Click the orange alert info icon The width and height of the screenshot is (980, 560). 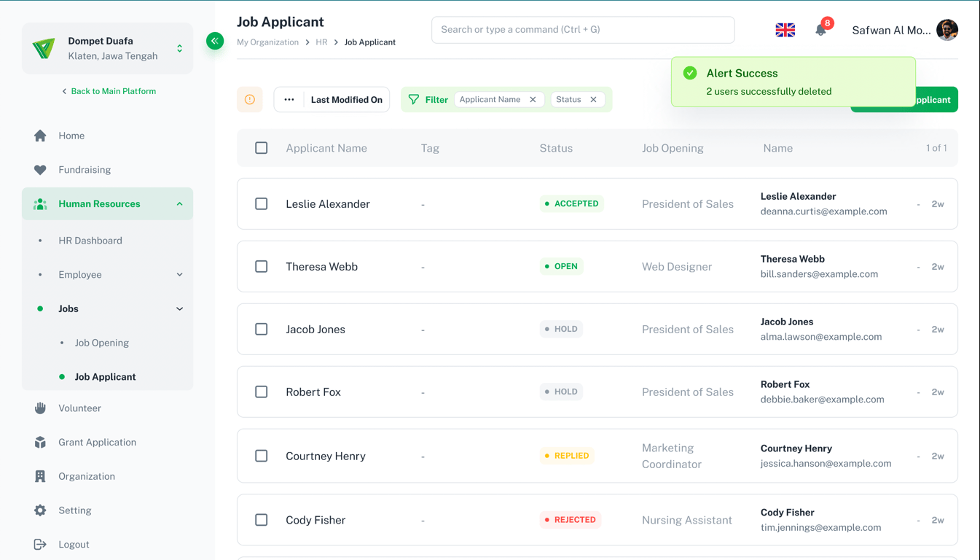tap(250, 100)
